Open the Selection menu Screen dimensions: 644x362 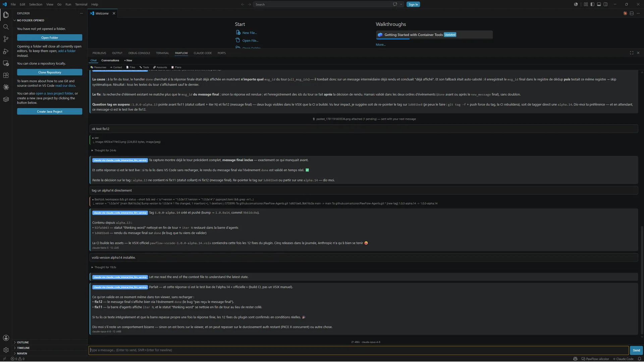(36, 4)
